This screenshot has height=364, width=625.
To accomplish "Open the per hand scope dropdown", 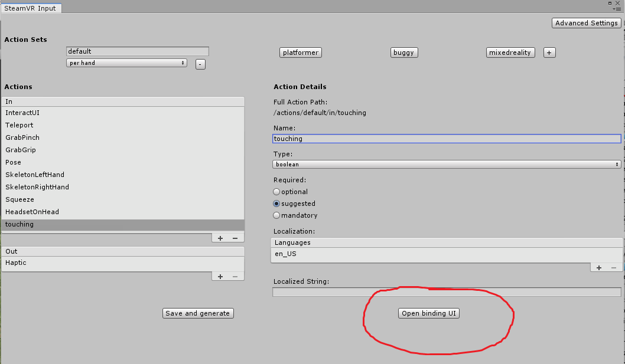I will click(x=126, y=63).
